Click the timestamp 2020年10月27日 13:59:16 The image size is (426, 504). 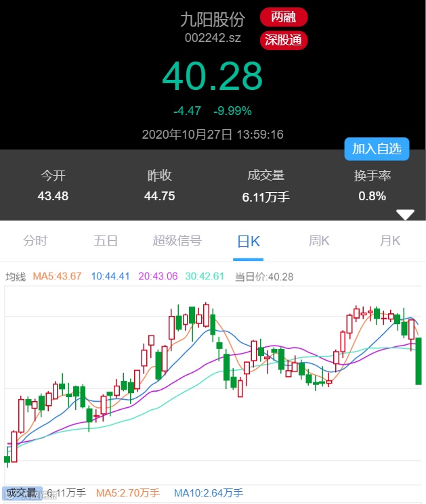tap(213, 135)
